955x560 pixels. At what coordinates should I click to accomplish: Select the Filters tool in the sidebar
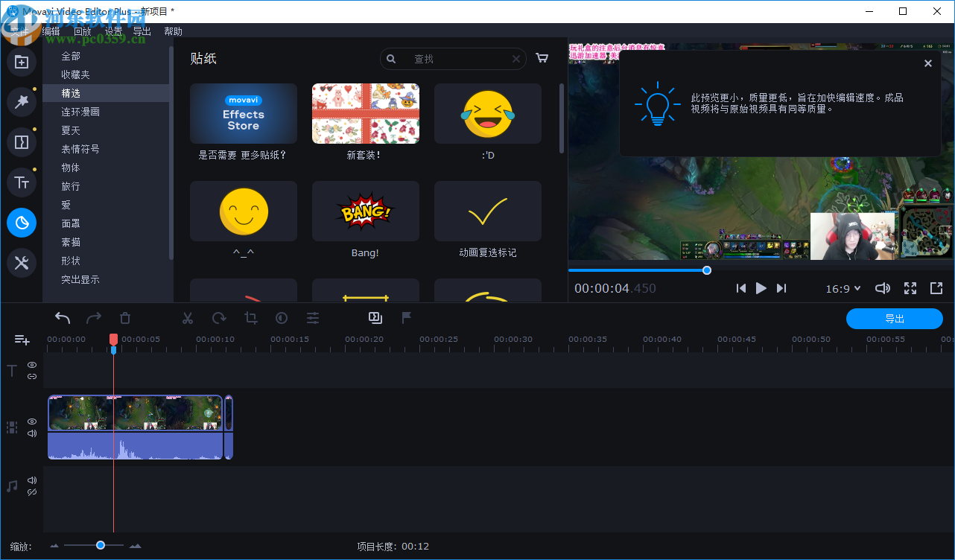(x=22, y=102)
